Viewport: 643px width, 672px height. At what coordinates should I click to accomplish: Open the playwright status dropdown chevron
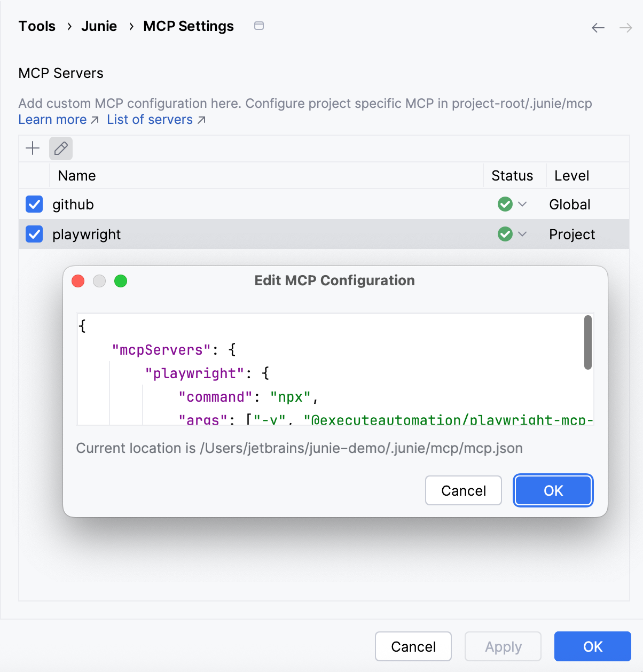pyautogui.click(x=522, y=234)
